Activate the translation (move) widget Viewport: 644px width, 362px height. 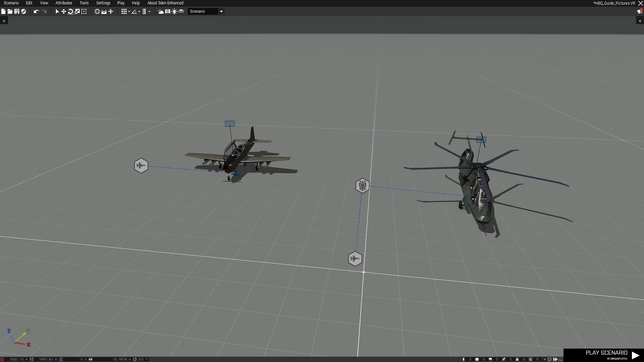(64, 11)
